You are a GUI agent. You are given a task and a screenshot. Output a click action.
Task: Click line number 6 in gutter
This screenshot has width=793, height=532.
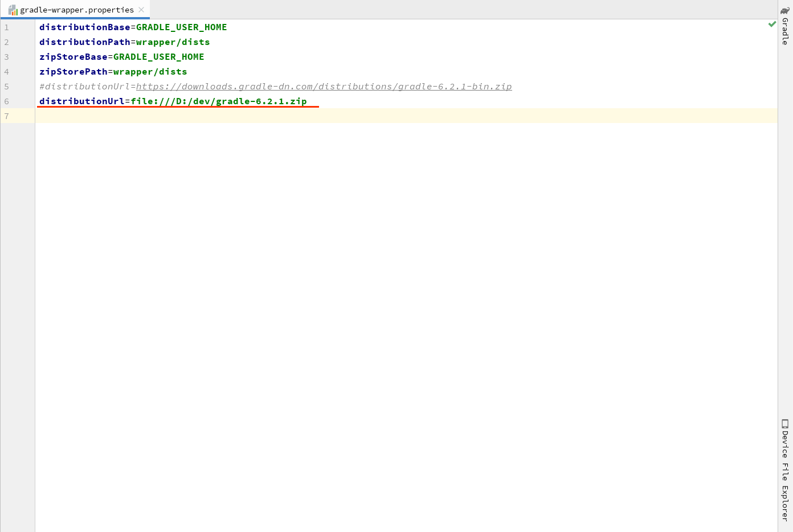(x=6, y=101)
